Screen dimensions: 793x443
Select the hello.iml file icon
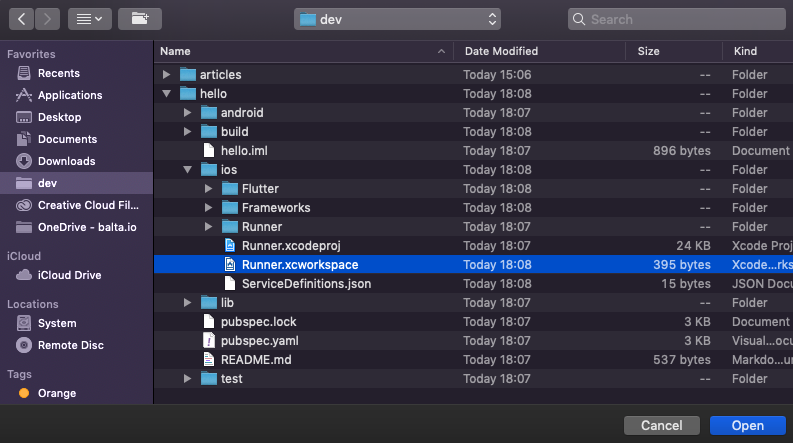(x=208, y=151)
